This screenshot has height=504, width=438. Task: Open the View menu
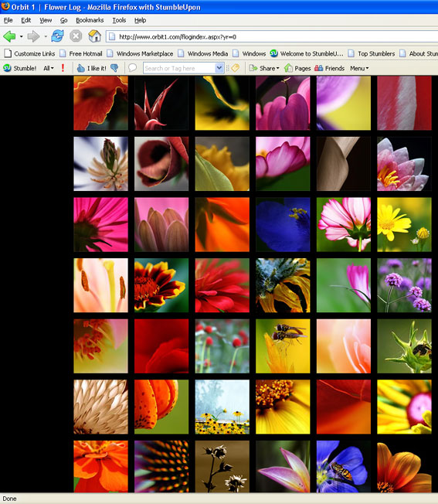[x=46, y=20]
